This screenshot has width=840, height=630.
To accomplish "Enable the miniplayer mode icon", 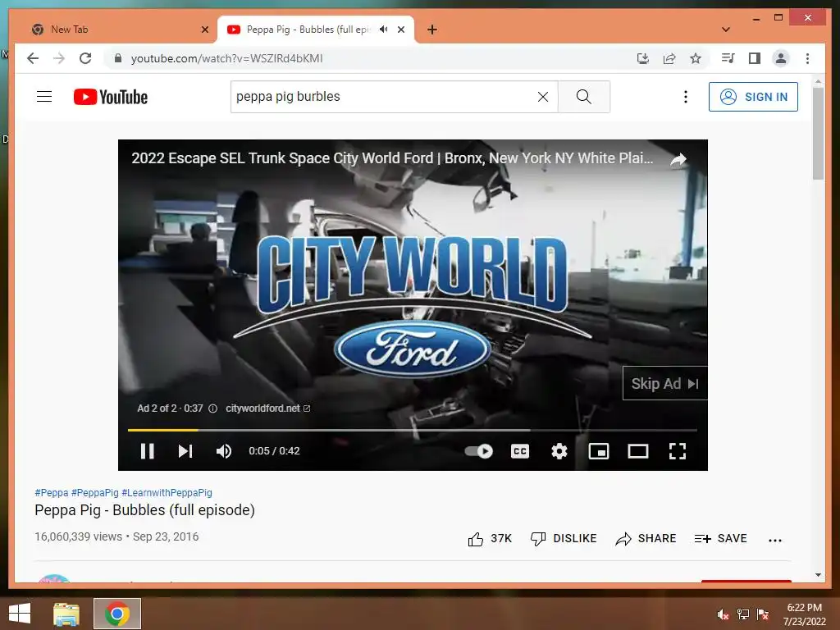I will coord(598,451).
